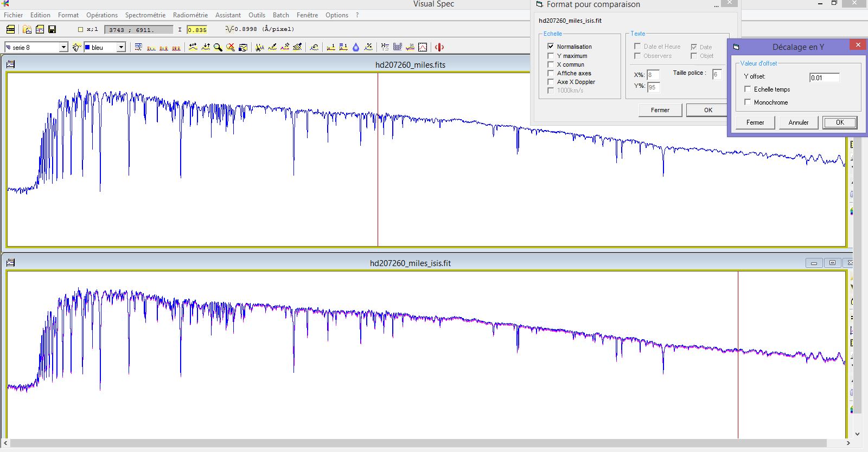The width and height of the screenshot is (868, 452).
Task: Check the Echelle temps option
Action: point(748,89)
